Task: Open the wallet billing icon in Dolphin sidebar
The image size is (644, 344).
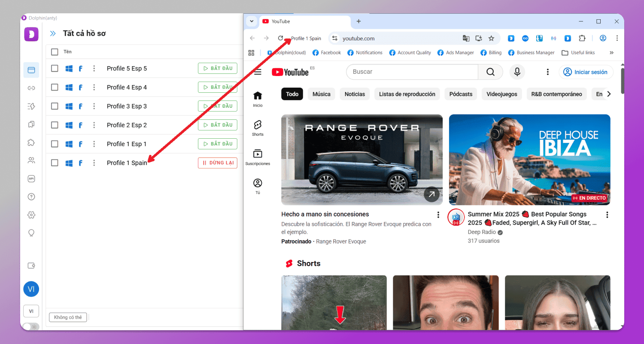Action: pyautogui.click(x=31, y=265)
